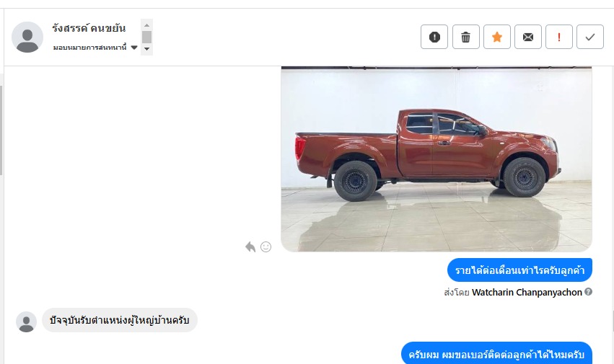614x364 pixels.
Task: Mark conversation done with the checkmark button
Action: coord(589,37)
